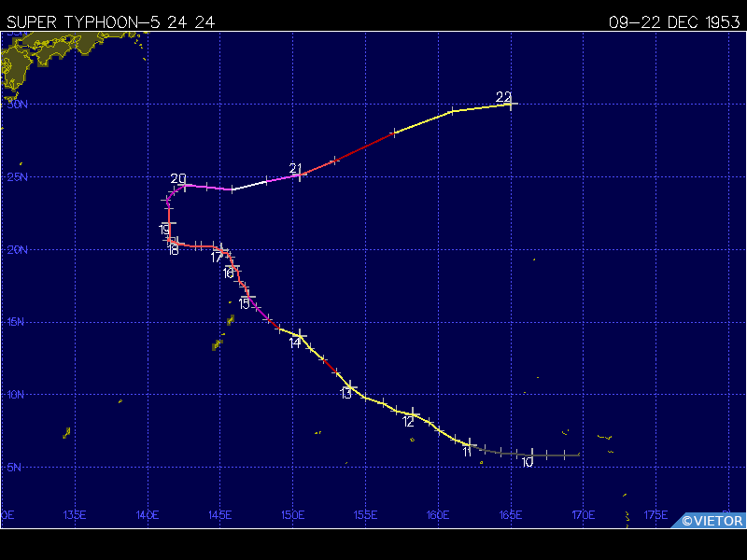Click the 140E longitude label
This screenshot has height=560, width=747.
(x=148, y=515)
